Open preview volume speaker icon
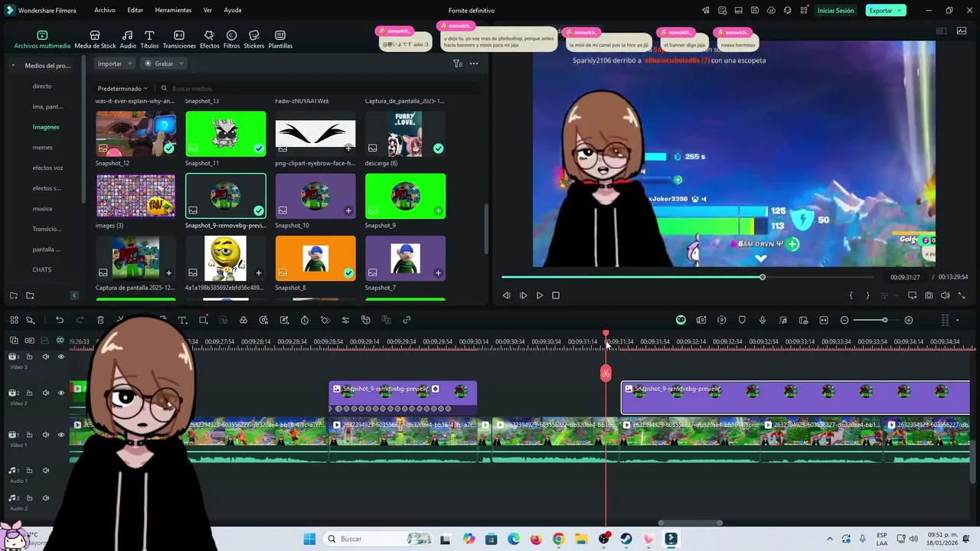Image resolution: width=980 pixels, height=551 pixels. point(946,295)
